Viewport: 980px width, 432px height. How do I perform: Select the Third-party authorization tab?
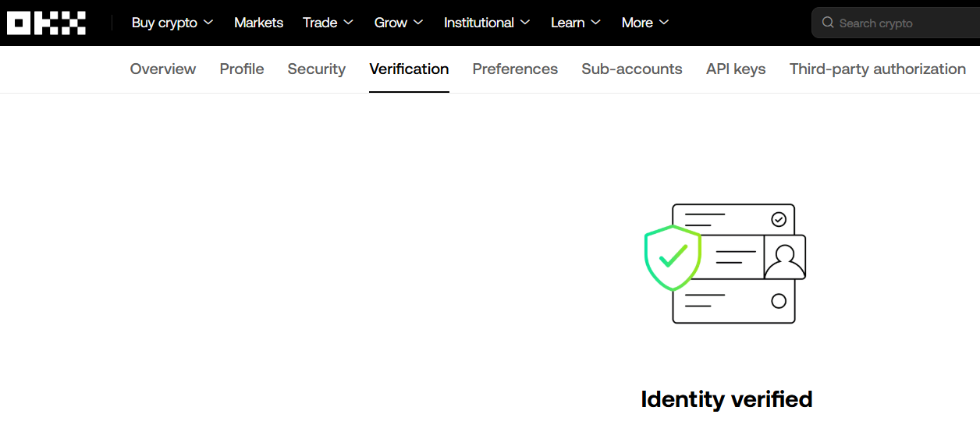(x=878, y=69)
